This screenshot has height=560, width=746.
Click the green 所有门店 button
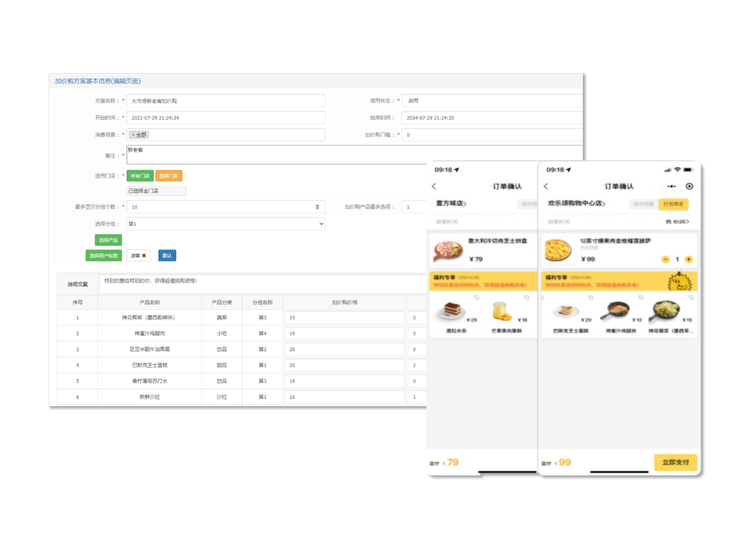pyautogui.click(x=140, y=176)
